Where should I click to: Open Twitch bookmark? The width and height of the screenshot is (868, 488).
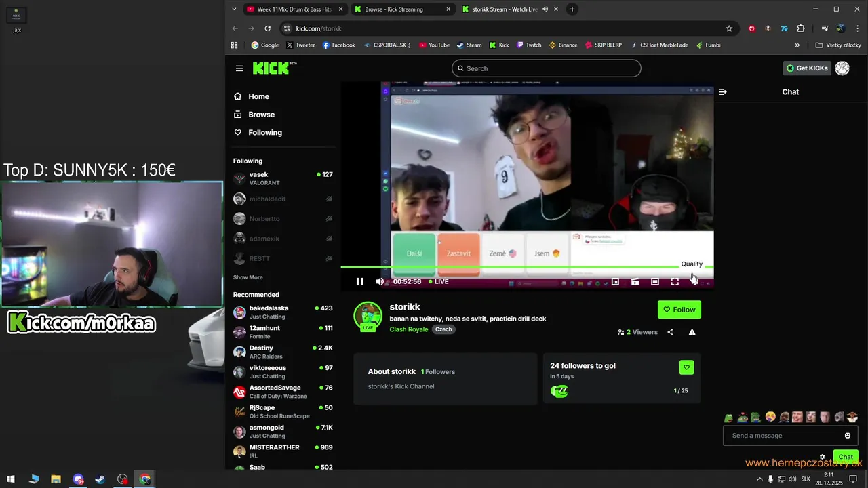click(x=529, y=45)
